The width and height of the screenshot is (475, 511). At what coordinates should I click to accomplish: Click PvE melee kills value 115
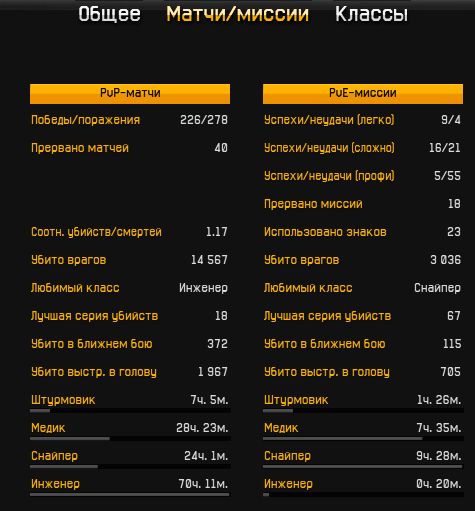pyautogui.click(x=452, y=344)
